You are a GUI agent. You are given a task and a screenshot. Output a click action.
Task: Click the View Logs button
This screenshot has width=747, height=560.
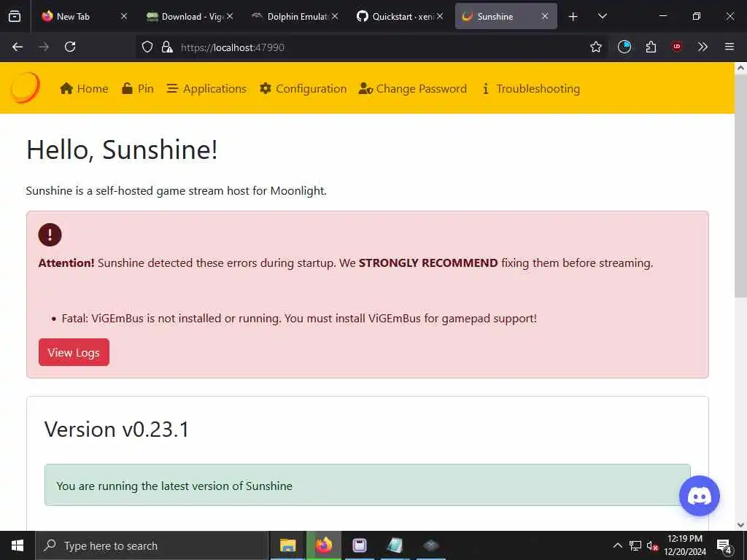[x=74, y=352]
